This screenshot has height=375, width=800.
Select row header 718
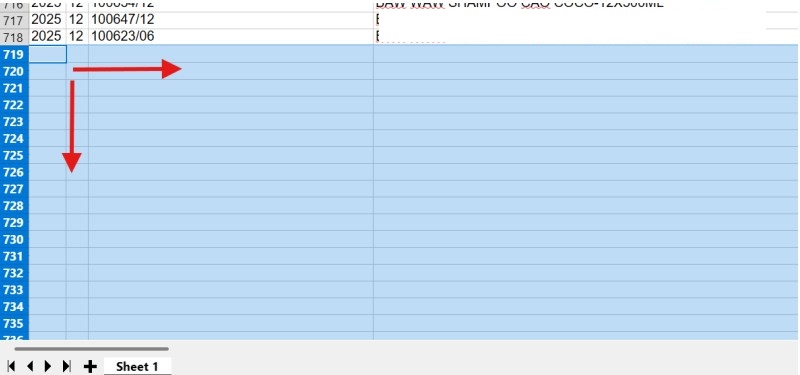(14, 37)
